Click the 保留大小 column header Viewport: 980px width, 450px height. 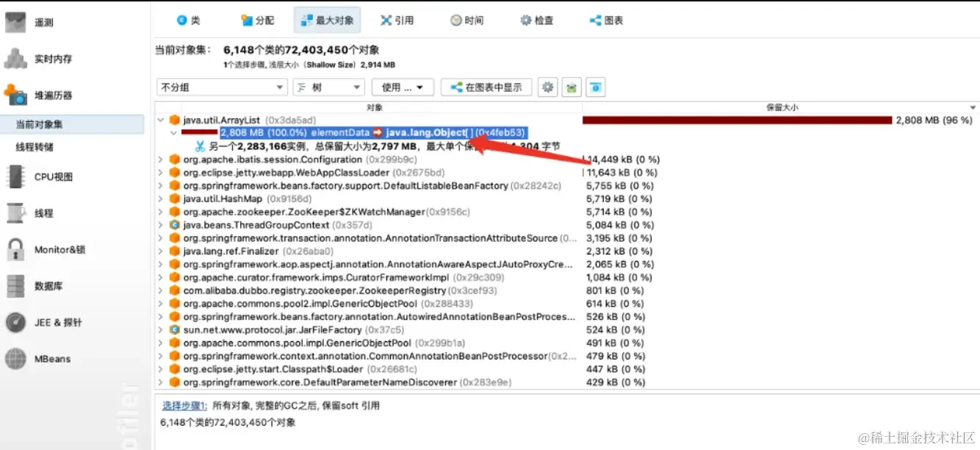(x=782, y=107)
